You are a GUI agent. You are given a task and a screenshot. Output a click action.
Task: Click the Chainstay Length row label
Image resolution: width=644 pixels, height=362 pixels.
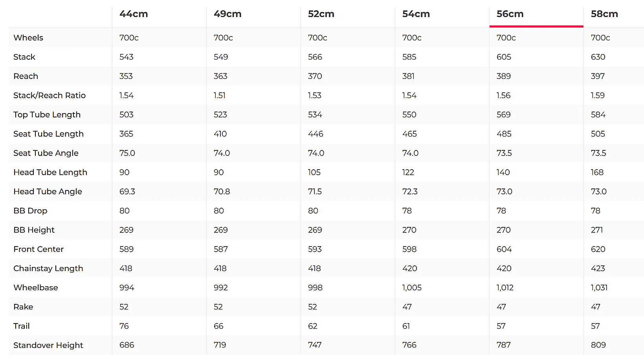click(x=48, y=269)
